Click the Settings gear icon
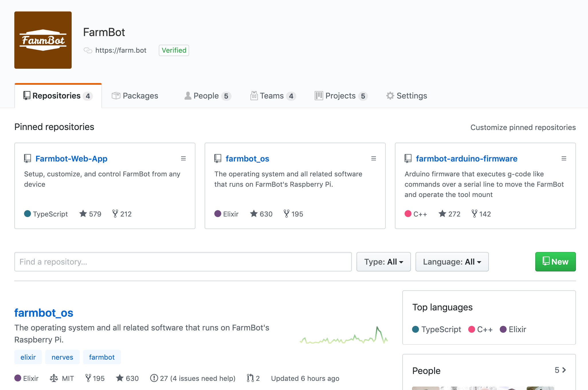The height and width of the screenshot is (390, 588). point(390,96)
